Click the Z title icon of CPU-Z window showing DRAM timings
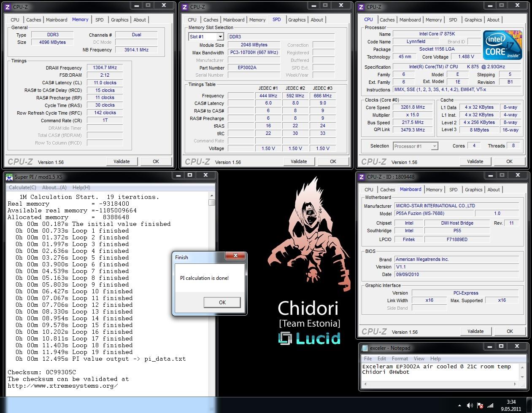This screenshot has width=532, height=413. click(x=8, y=7)
